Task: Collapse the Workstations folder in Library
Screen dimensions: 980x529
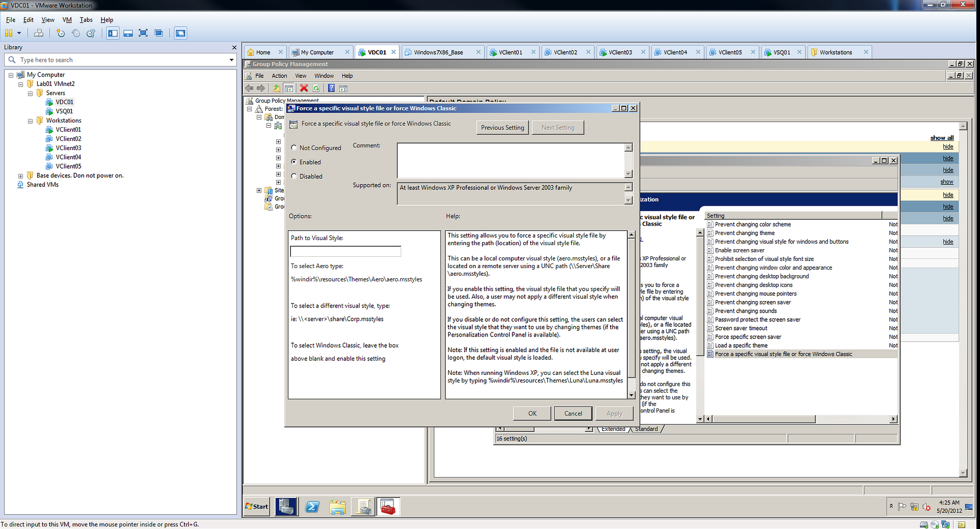Action: coord(30,121)
